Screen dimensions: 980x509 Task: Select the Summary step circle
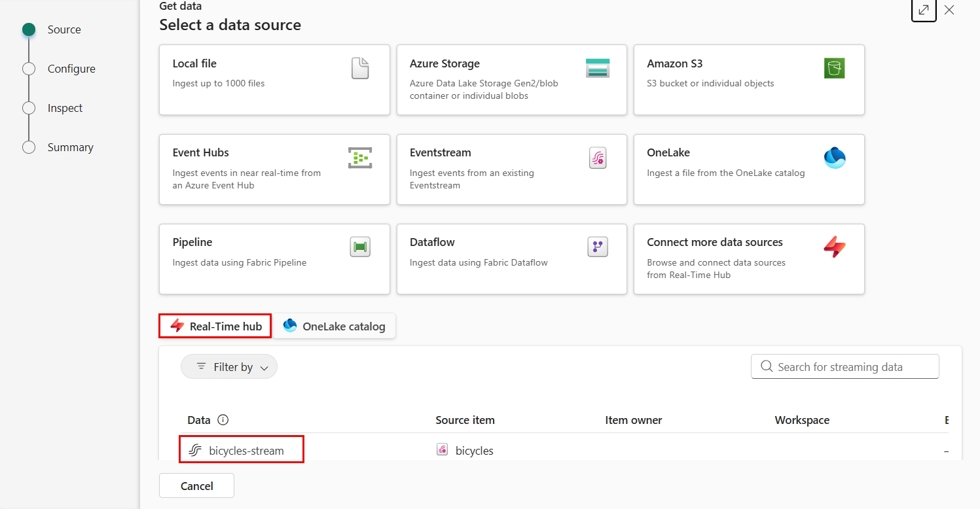pyautogui.click(x=29, y=147)
